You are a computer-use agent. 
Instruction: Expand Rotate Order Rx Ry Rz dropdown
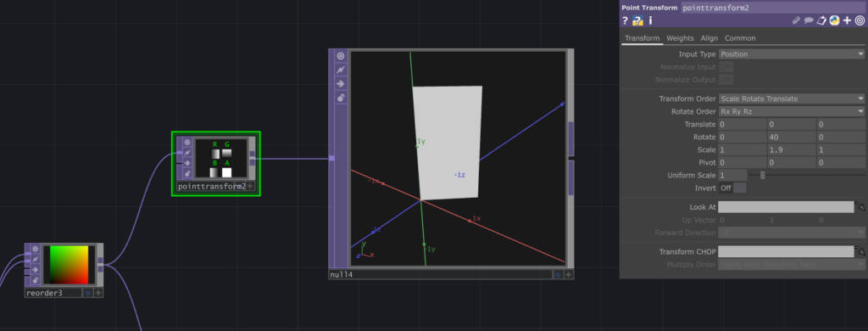[792, 111]
